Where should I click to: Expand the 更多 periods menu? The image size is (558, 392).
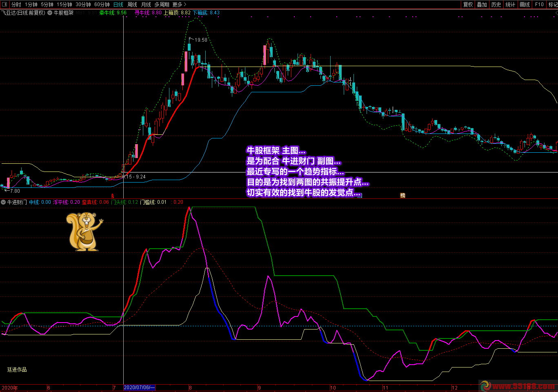click(x=179, y=4)
